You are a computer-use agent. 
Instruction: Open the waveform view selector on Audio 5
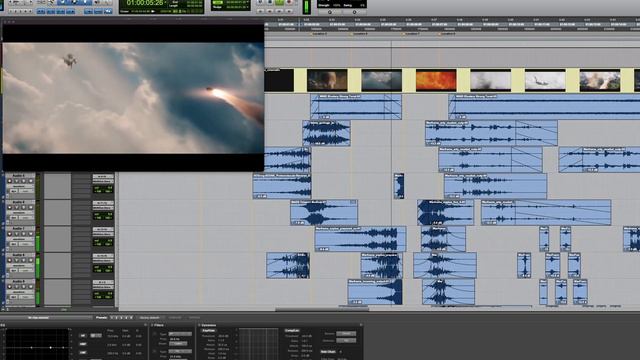point(19,186)
